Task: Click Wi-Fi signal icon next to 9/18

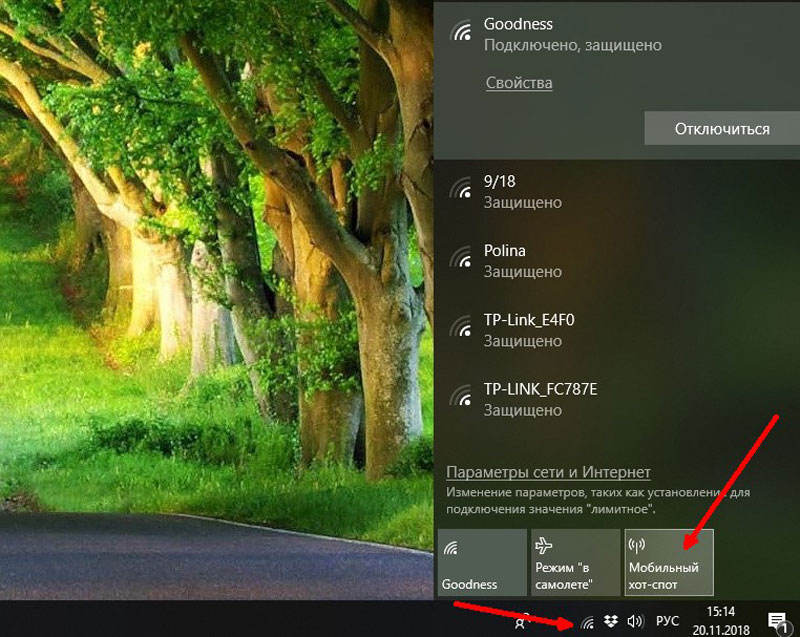Action: (x=461, y=188)
